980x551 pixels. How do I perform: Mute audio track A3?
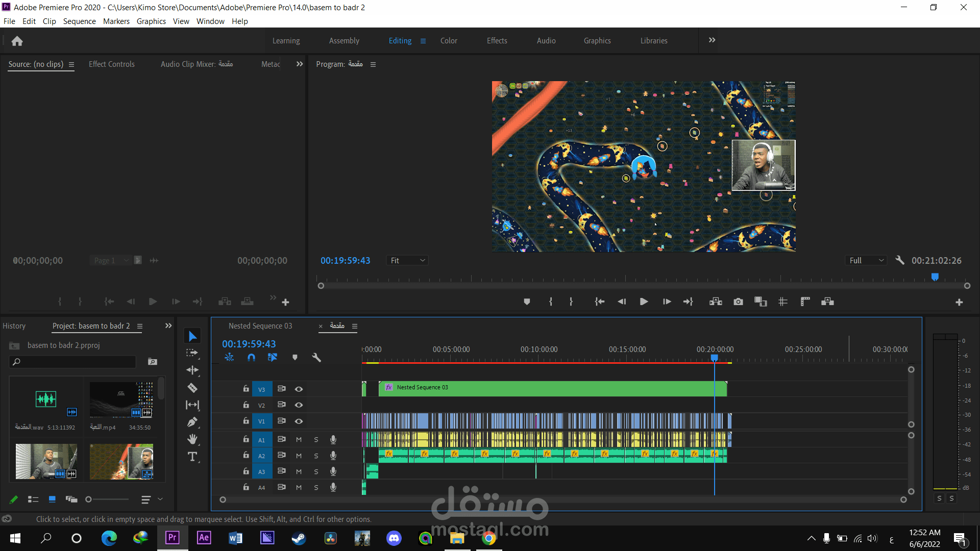coord(299,472)
